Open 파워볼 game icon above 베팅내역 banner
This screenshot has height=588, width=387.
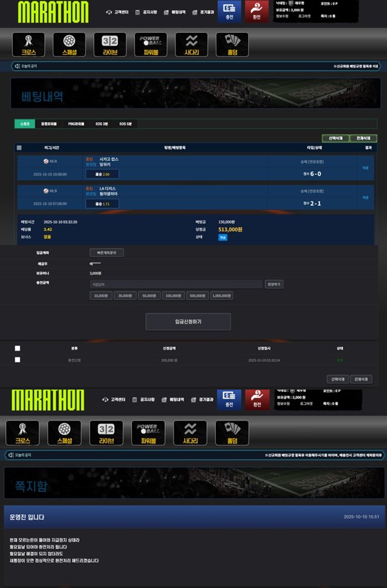click(151, 45)
